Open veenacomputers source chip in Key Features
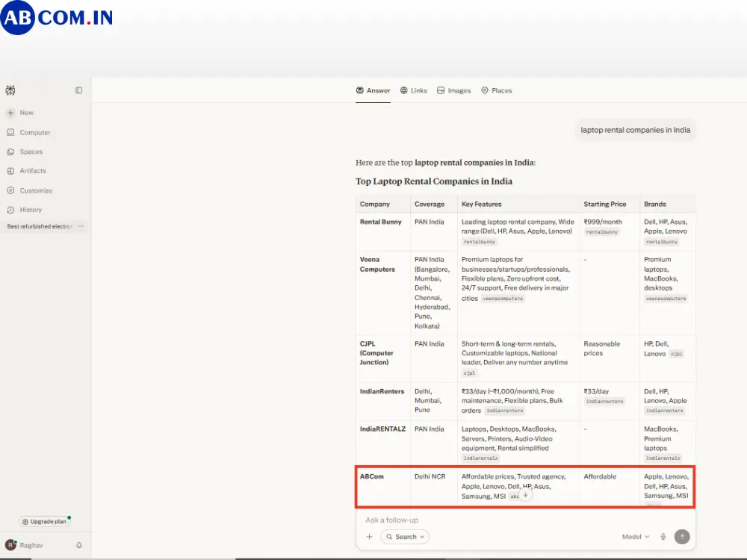Image resolution: width=747 pixels, height=560 pixels. coord(503,299)
